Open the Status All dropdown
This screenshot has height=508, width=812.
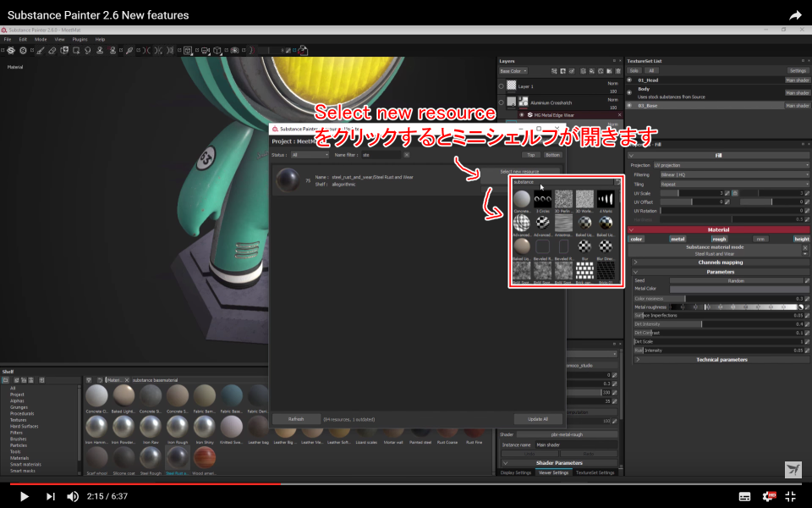pos(310,155)
